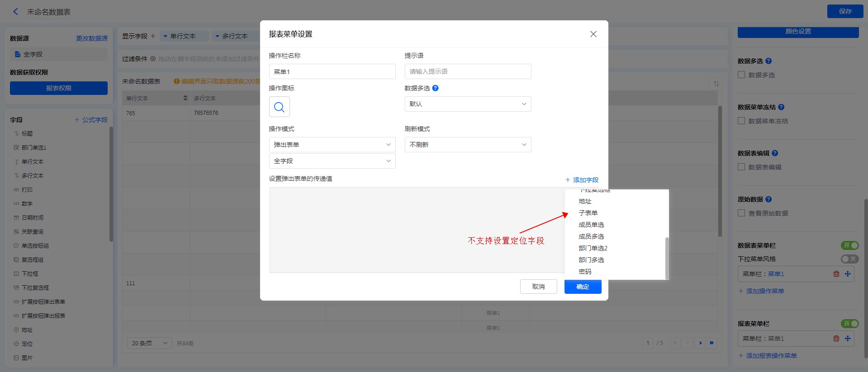Click the search magnifier operation icon
868x372 pixels.
coord(279,107)
